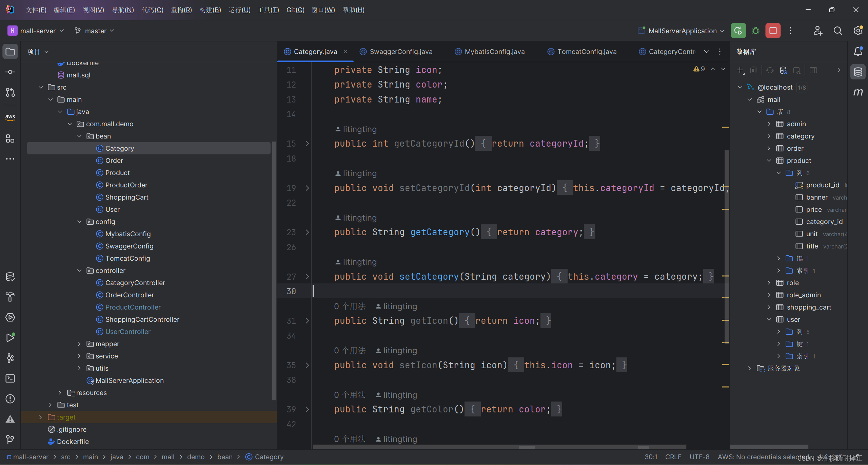Click the litingting author hint above getCategoryId
The image size is (868, 465).
[x=356, y=129]
